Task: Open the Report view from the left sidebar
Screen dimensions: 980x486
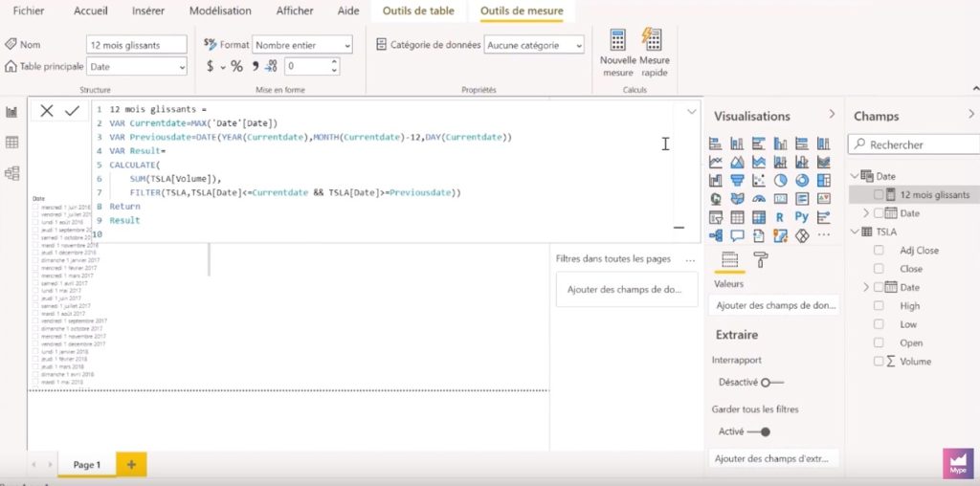Action: pyautogui.click(x=11, y=113)
